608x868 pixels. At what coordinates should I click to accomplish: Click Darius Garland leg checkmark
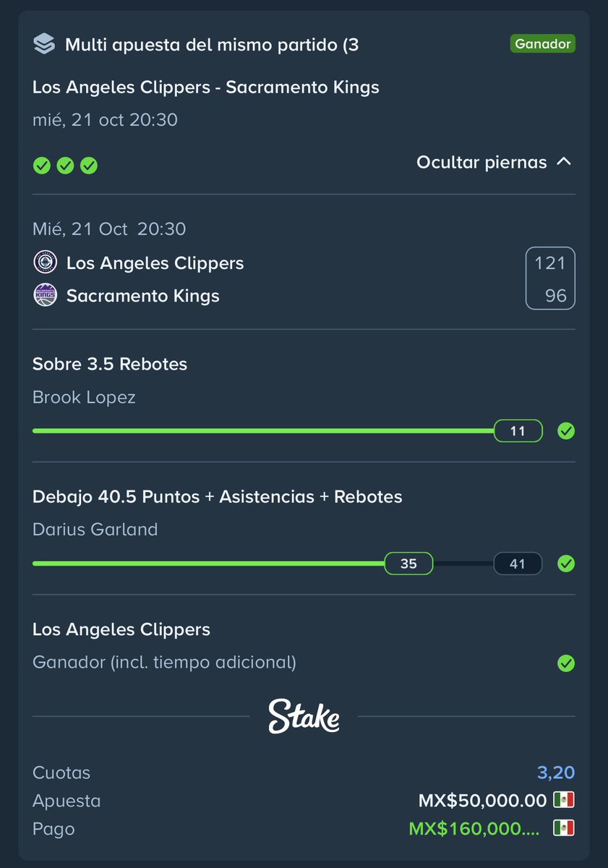coord(566,563)
